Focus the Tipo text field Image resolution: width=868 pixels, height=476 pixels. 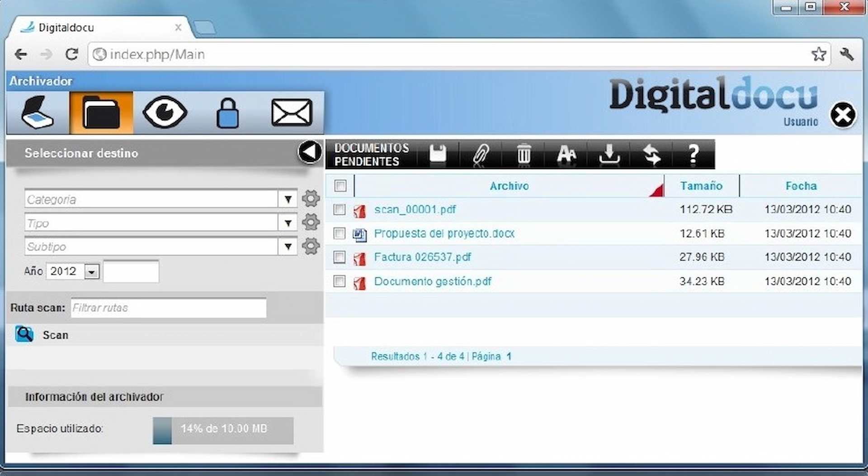(151, 223)
